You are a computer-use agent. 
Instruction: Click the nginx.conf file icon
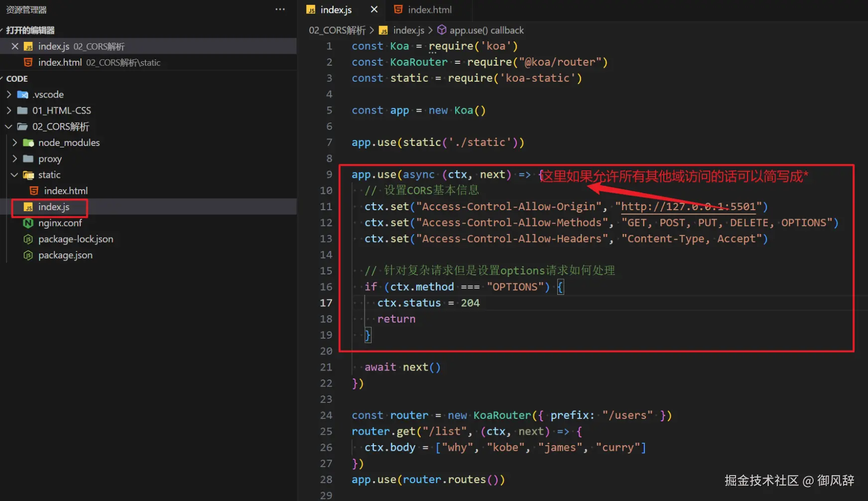pos(28,223)
